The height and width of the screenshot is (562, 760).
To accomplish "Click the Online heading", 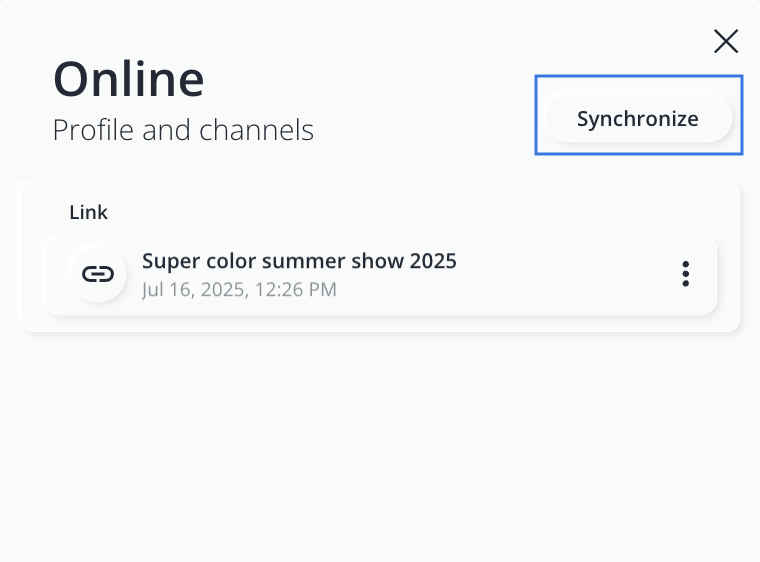I will click(x=128, y=78).
